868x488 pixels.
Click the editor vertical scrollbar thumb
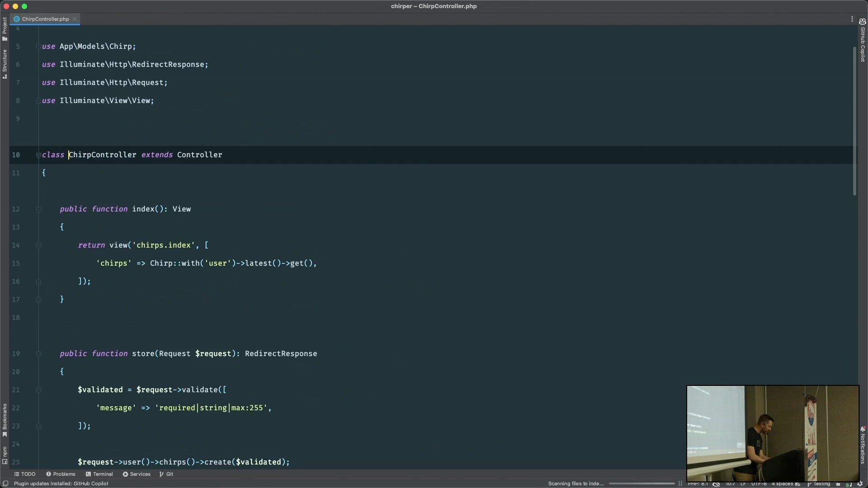pos(854,120)
